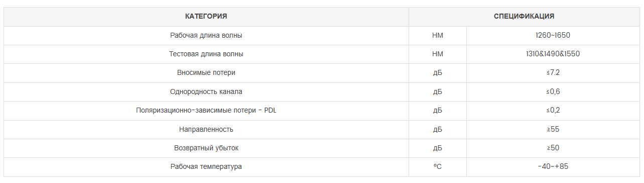Click the ≤0,6 uniformity value
Screen dimensions: 644x183
tap(553, 92)
